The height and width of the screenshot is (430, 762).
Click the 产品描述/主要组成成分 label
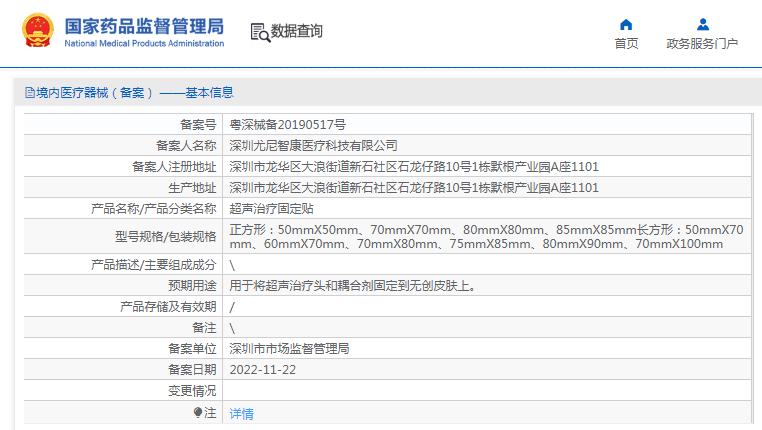[154, 265]
